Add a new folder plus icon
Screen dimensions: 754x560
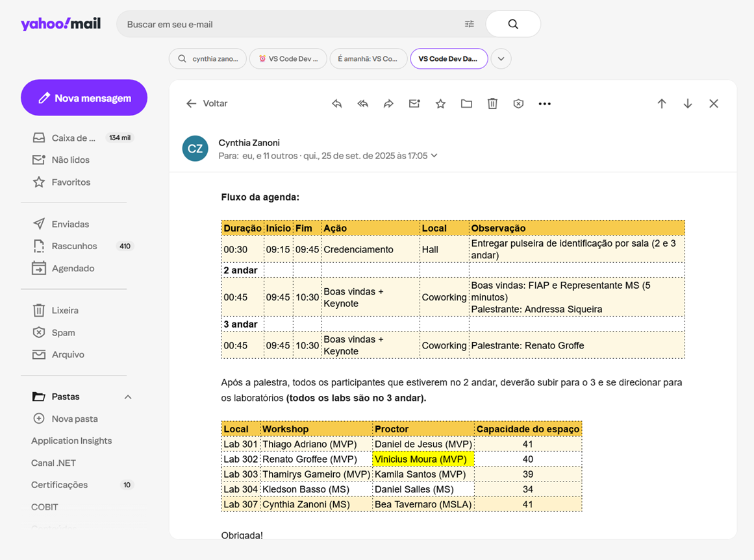(x=39, y=419)
